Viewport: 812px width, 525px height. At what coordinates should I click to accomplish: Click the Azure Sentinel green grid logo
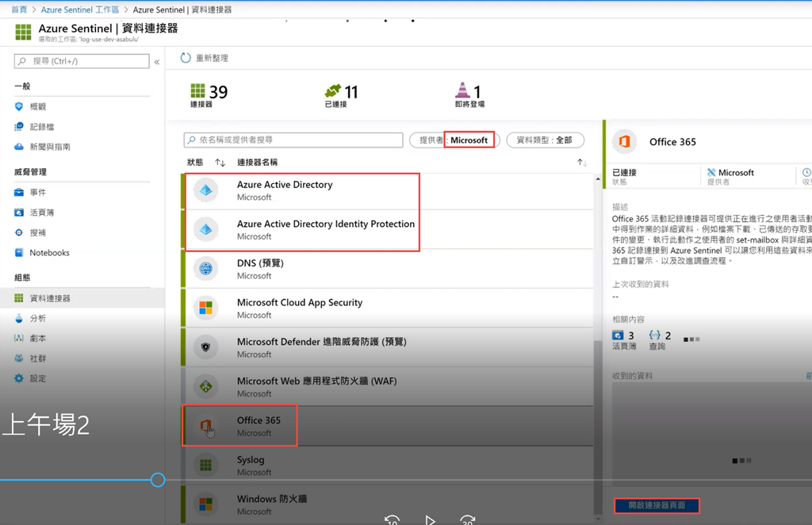(x=23, y=32)
